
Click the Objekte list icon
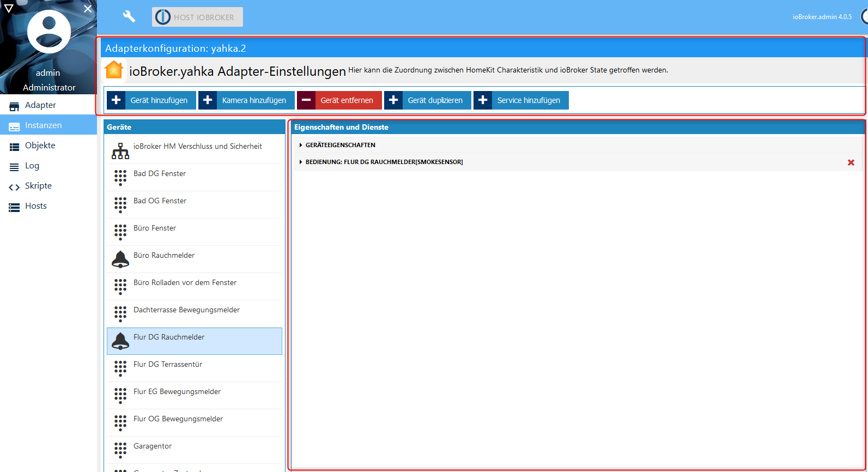coord(14,146)
